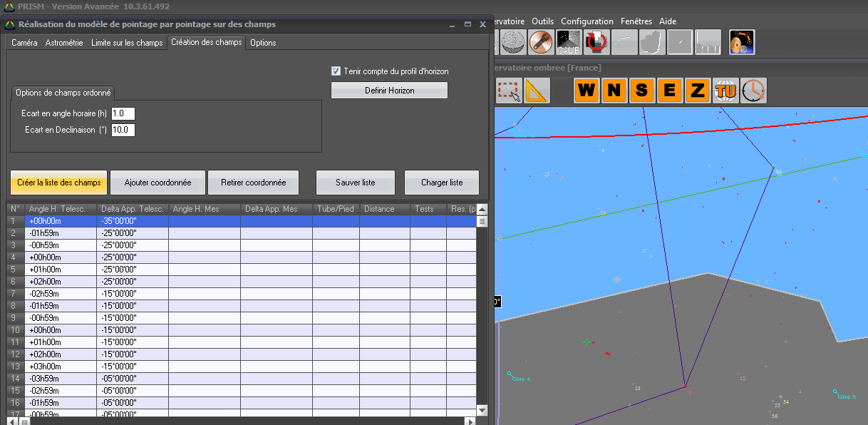Screen dimensions: 868x425
Task: Select the Zenith (Z) view icon
Action: (698, 91)
